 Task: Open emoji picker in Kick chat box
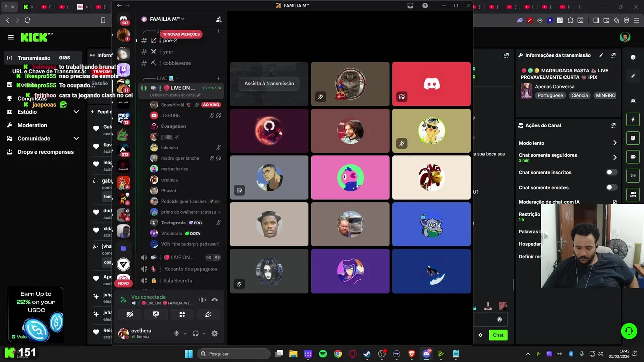(500, 319)
